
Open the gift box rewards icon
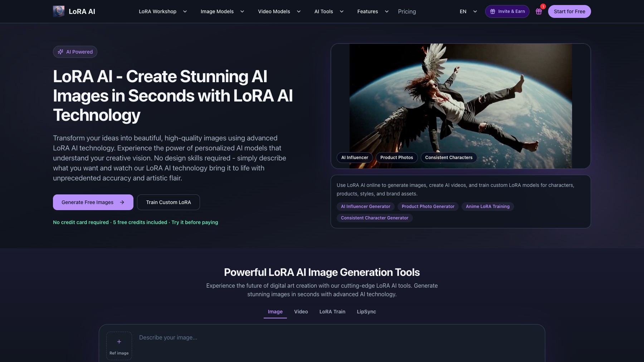(539, 11)
